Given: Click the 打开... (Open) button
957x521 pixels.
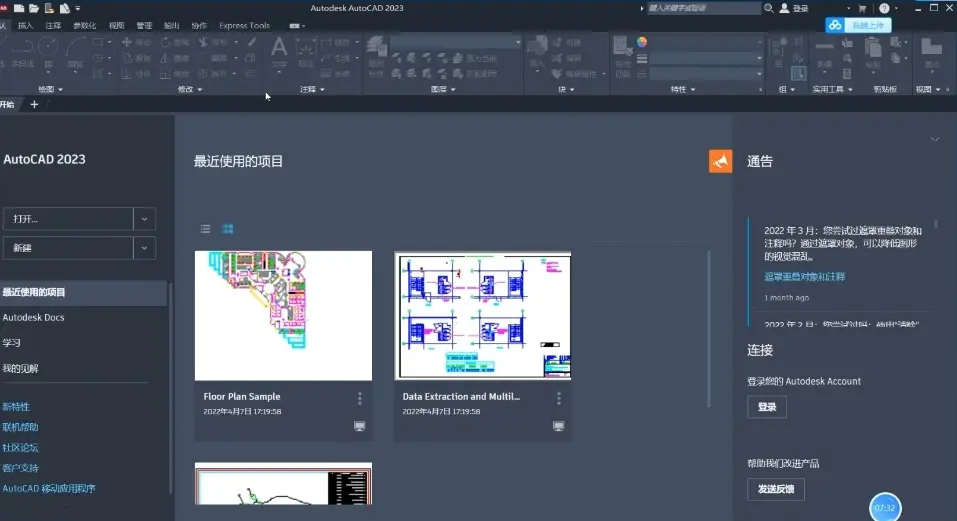Looking at the screenshot, I should (68, 219).
